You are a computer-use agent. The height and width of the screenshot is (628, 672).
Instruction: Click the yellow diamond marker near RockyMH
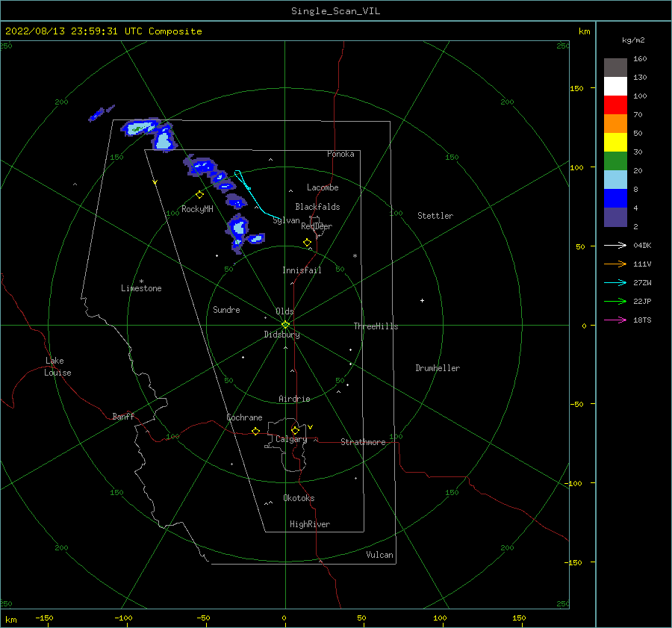(199, 195)
